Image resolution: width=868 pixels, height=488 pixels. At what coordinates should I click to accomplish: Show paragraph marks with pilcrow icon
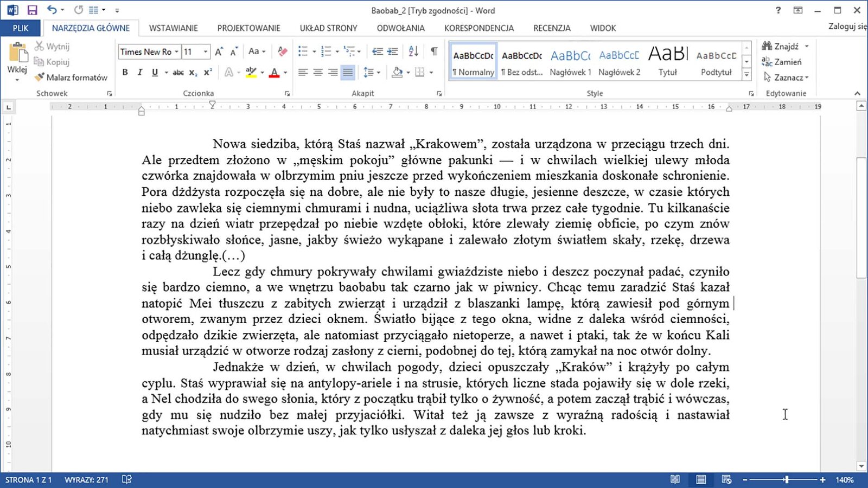434,52
